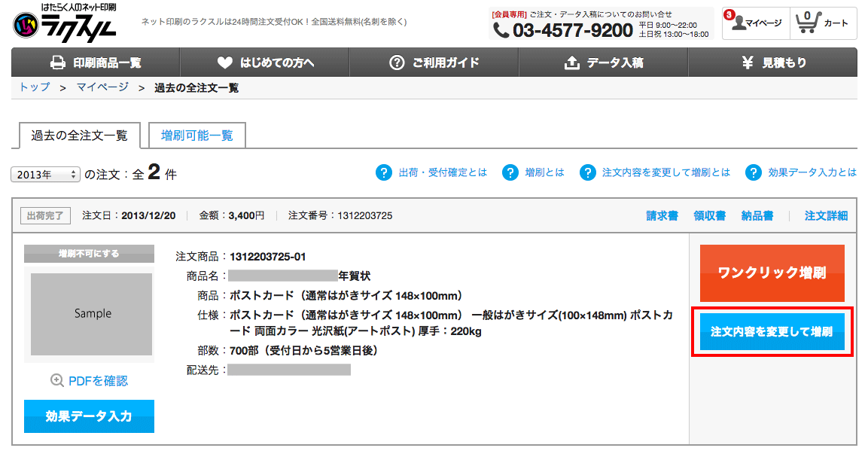Screen dimensions: 868x454
Task: Click help icon for 効果データ入力とは
Action: 754,172
